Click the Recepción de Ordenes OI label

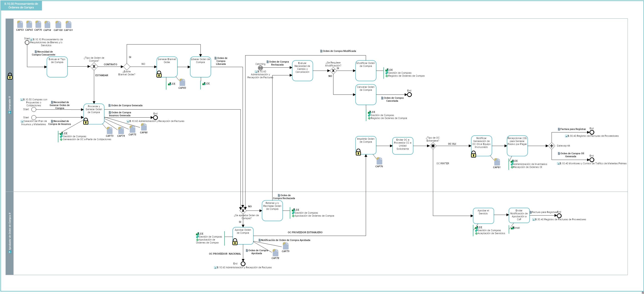(x=526, y=167)
